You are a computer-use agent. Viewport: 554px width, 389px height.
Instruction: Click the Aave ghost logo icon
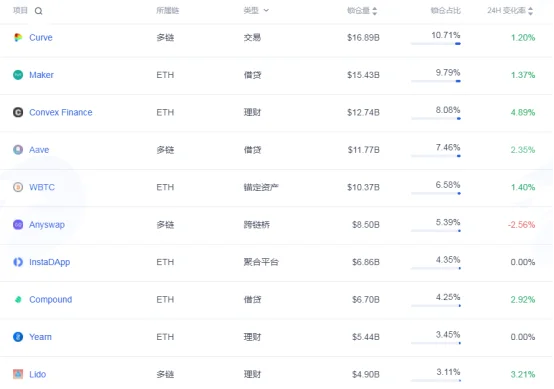[x=18, y=149]
